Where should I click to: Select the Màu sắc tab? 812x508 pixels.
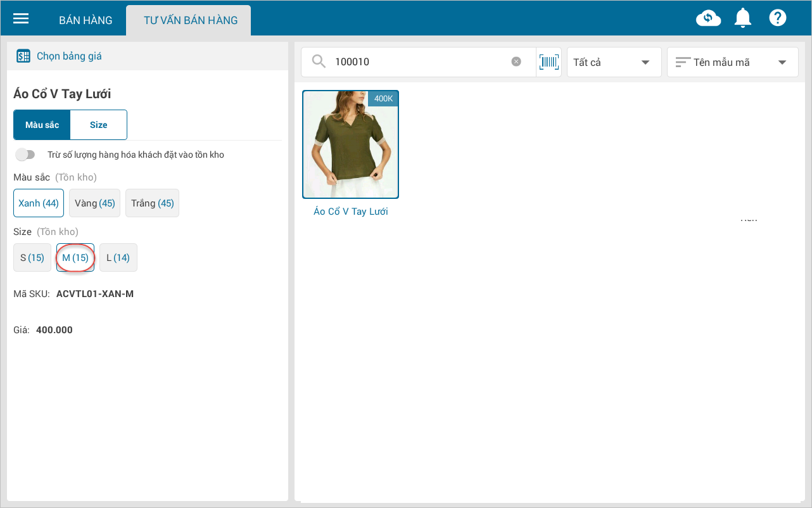(42, 125)
